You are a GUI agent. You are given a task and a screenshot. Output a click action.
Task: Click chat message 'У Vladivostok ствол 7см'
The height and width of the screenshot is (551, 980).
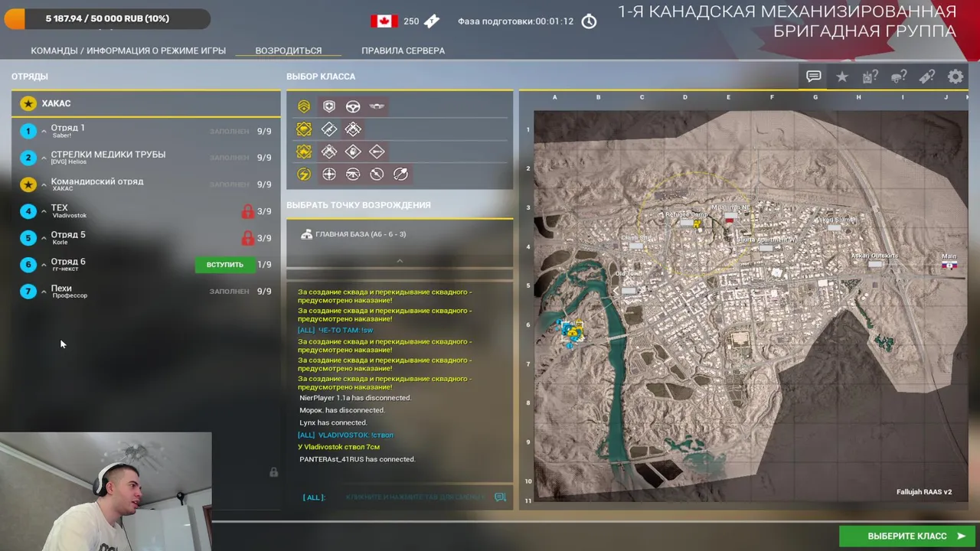[x=338, y=447]
